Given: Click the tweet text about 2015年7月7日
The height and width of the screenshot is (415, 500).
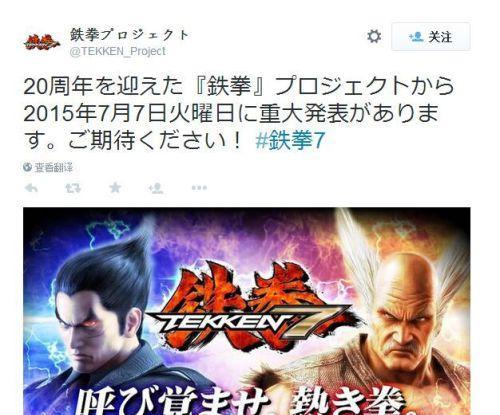Looking at the screenshot, I should tap(238, 113).
